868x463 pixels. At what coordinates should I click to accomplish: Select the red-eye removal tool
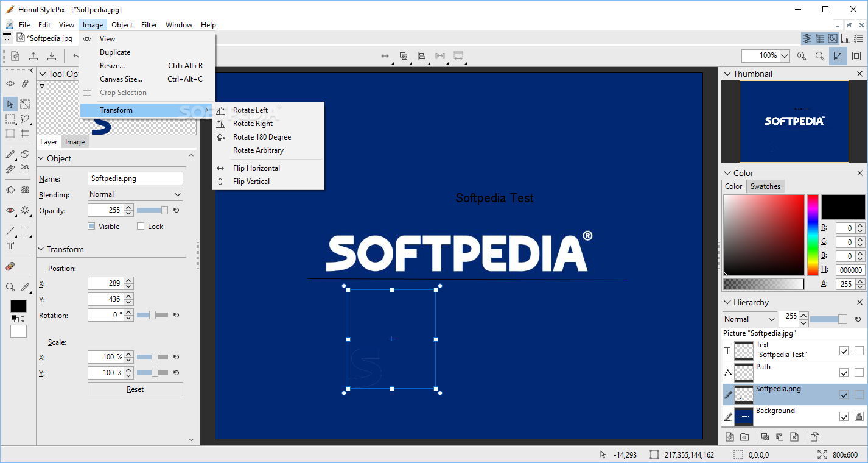tap(10, 210)
